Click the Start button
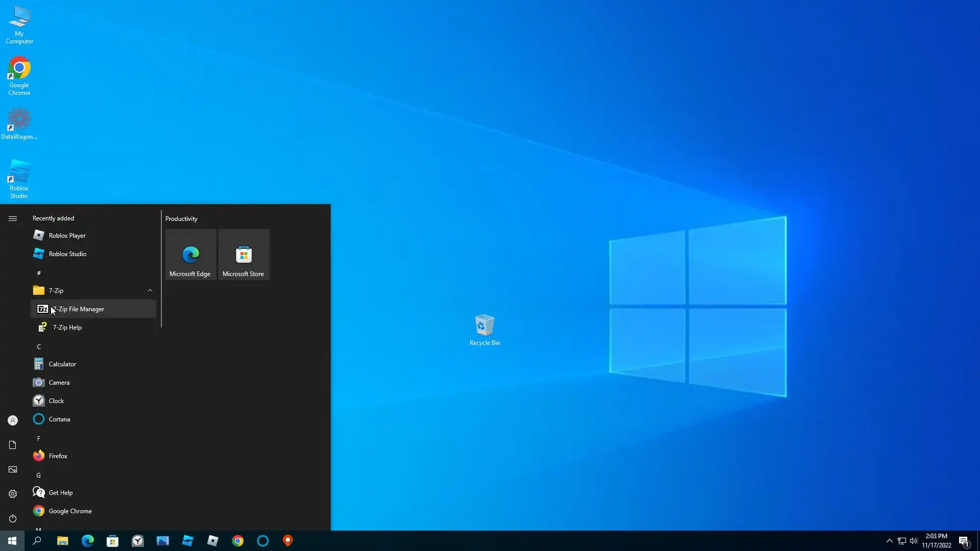The image size is (980, 551). coord(12,541)
